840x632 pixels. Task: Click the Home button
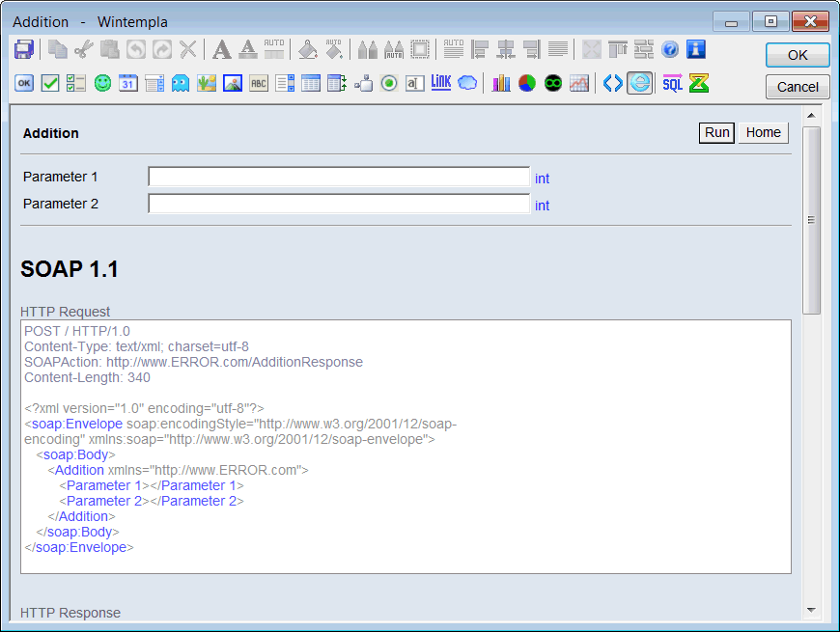pyautogui.click(x=764, y=133)
